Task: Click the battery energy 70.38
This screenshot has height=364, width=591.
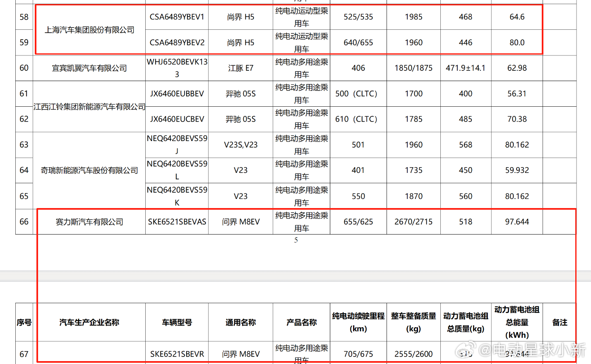Action: coord(517,119)
